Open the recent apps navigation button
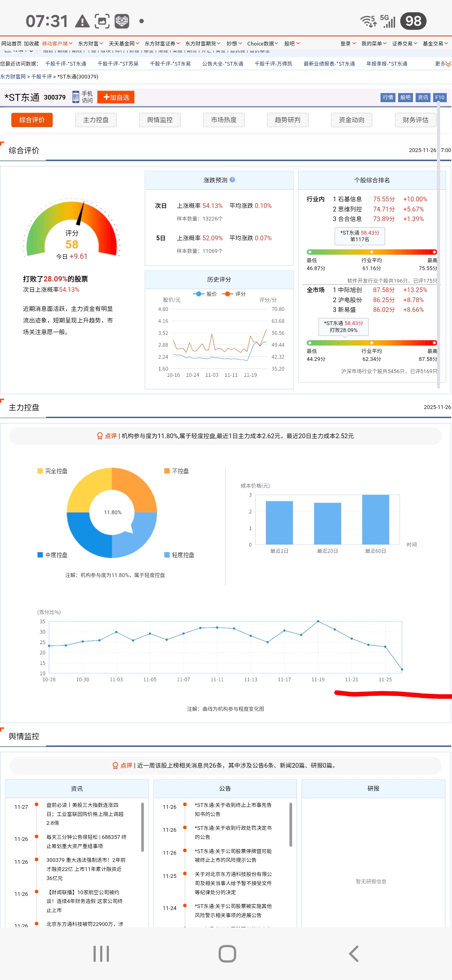The height and width of the screenshot is (980, 452). point(101,954)
